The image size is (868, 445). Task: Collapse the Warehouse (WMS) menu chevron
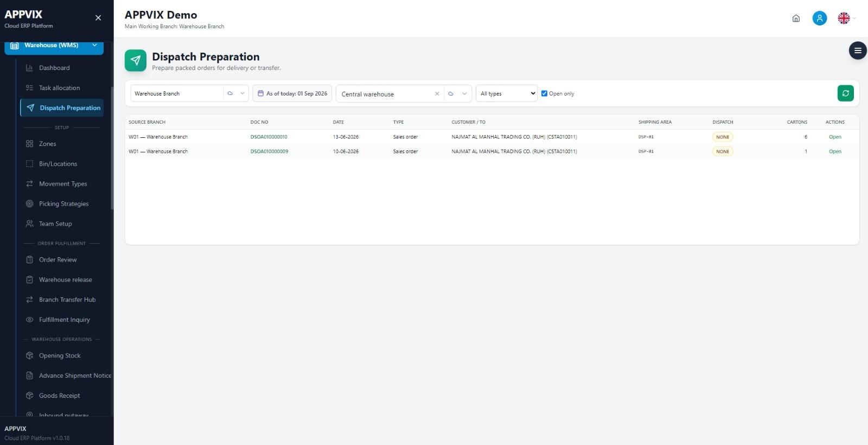click(x=94, y=45)
